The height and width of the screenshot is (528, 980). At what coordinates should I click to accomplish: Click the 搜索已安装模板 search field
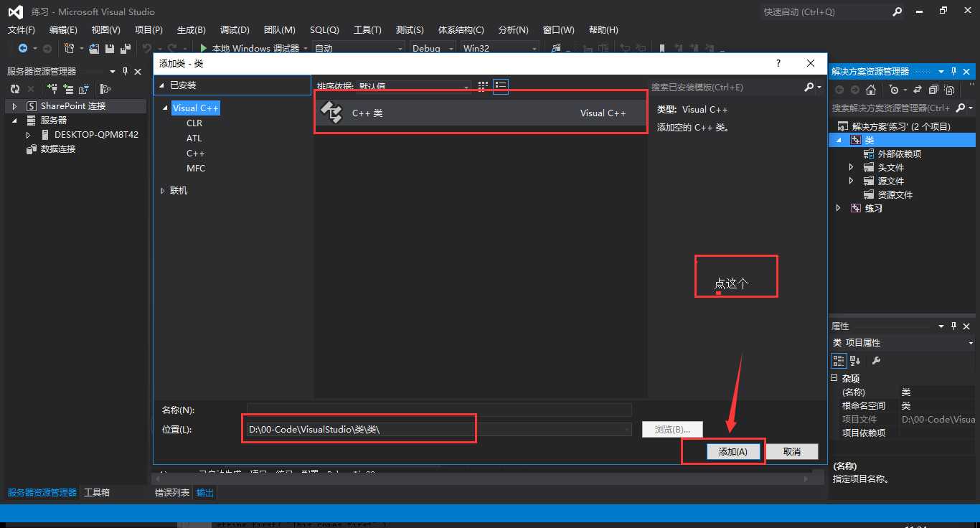click(x=726, y=87)
